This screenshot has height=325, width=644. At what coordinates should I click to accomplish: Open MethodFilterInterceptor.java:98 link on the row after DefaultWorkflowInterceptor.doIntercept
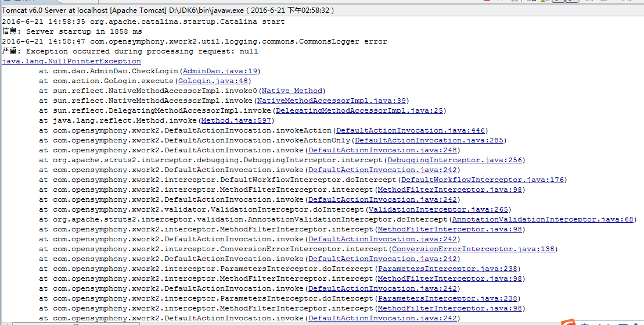[449, 190]
